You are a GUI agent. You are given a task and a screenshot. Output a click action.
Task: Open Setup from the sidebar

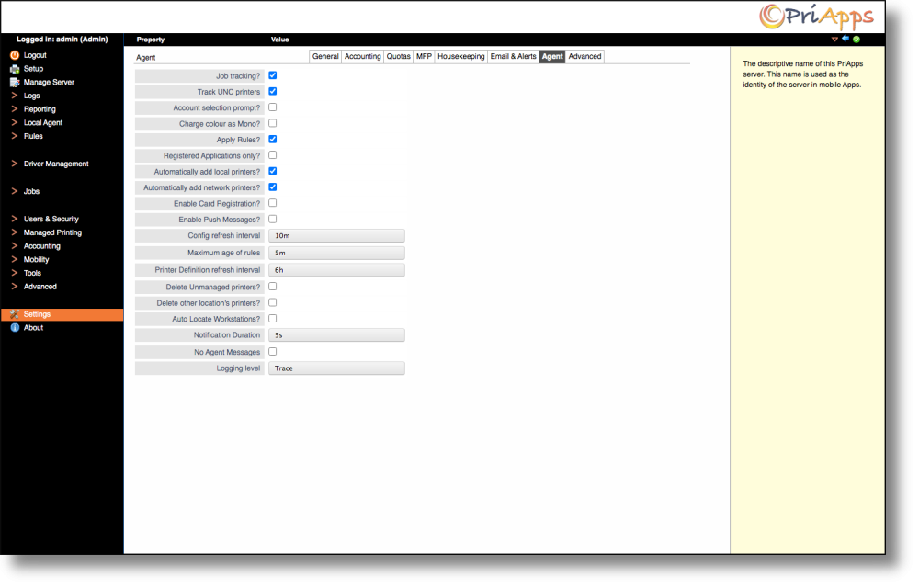tap(33, 69)
